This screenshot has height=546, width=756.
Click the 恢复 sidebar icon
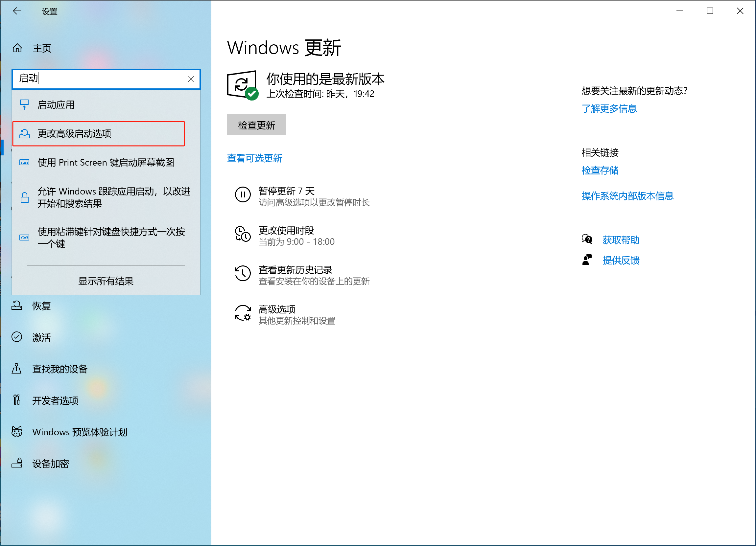(17, 306)
